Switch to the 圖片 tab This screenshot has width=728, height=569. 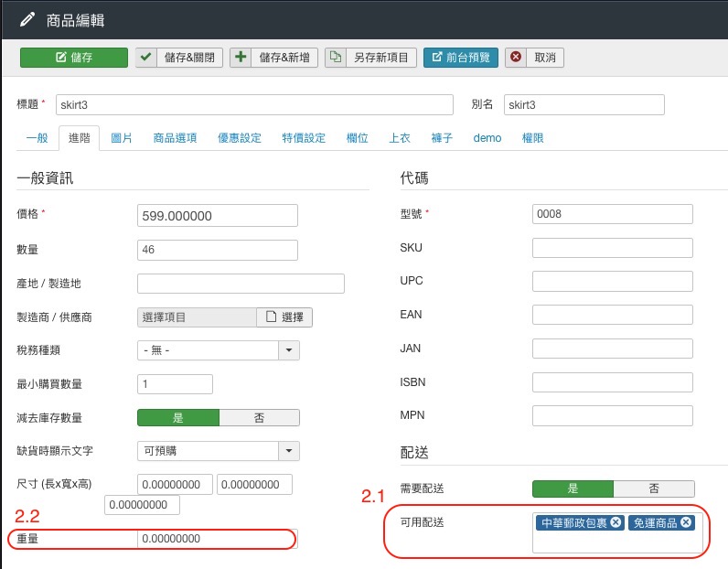(x=121, y=138)
